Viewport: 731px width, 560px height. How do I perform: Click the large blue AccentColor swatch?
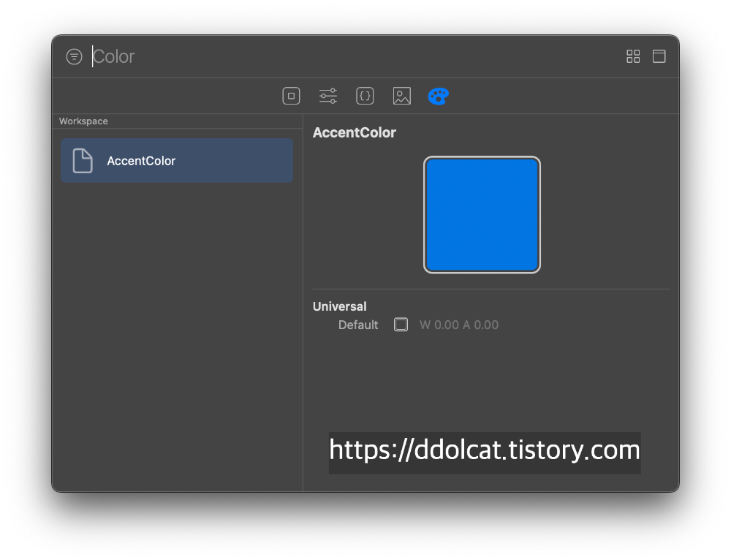pos(482,215)
